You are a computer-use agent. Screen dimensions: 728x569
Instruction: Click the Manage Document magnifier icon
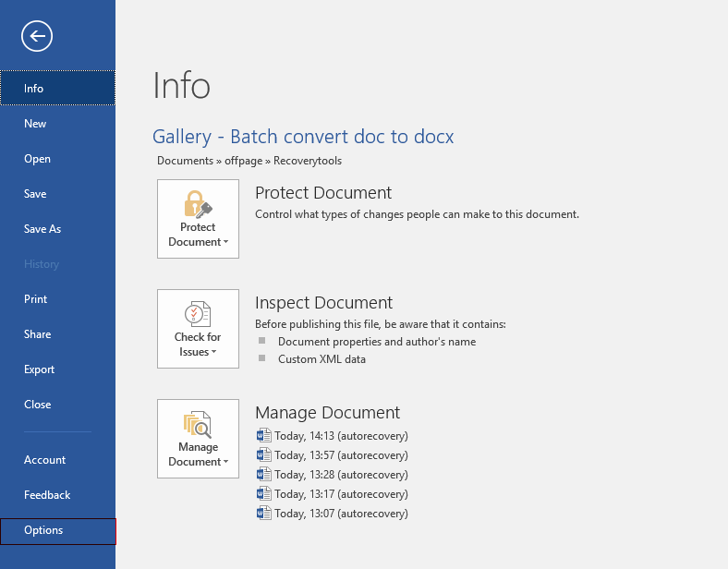point(198,424)
